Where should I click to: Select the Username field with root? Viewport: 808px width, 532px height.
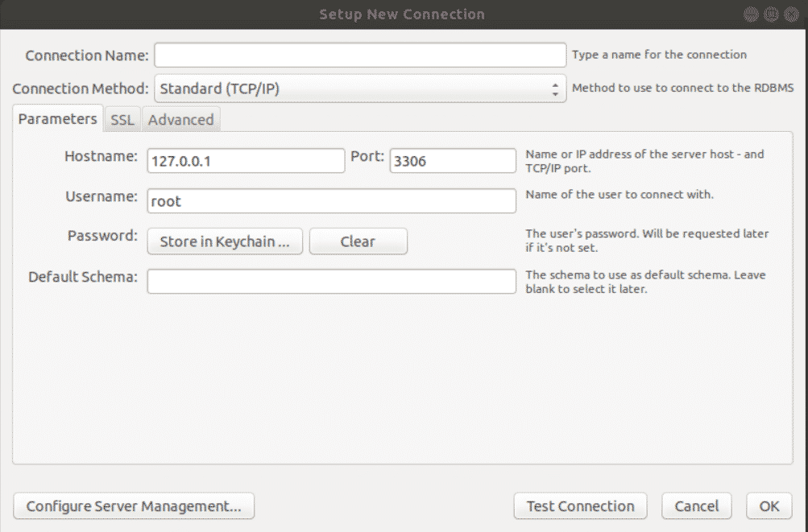pyautogui.click(x=331, y=201)
